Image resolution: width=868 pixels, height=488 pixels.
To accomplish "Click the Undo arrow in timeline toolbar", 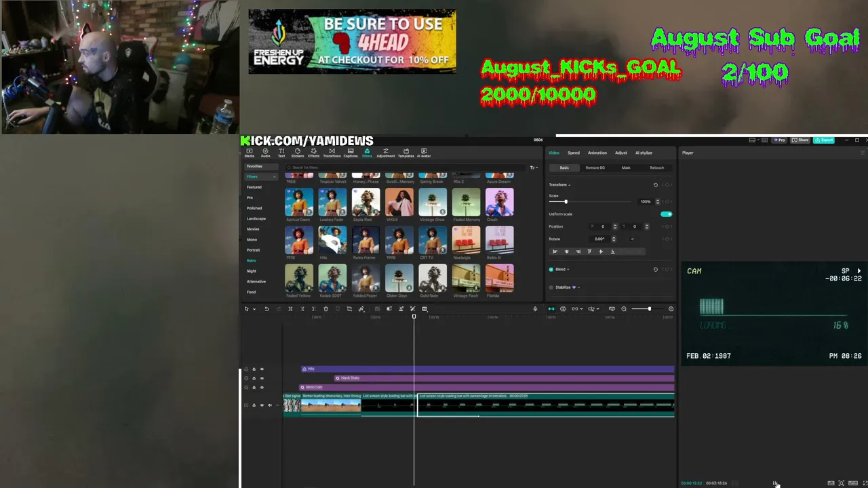I will tap(267, 309).
